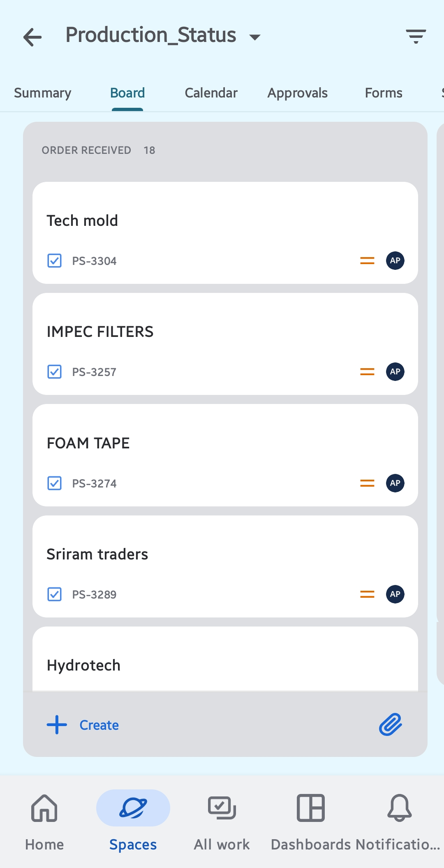Click the checkbox next to PS-3304
The height and width of the screenshot is (868, 444).
pos(54,260)
